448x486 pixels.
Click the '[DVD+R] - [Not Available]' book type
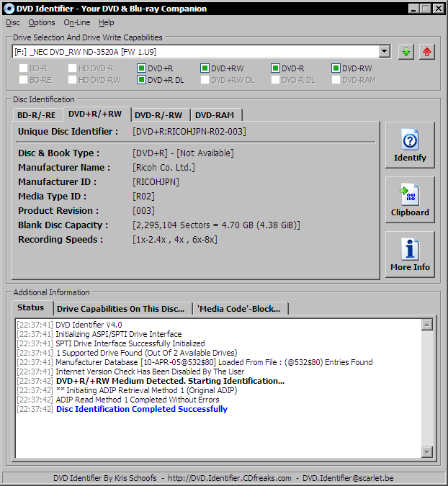coord(183,153)
